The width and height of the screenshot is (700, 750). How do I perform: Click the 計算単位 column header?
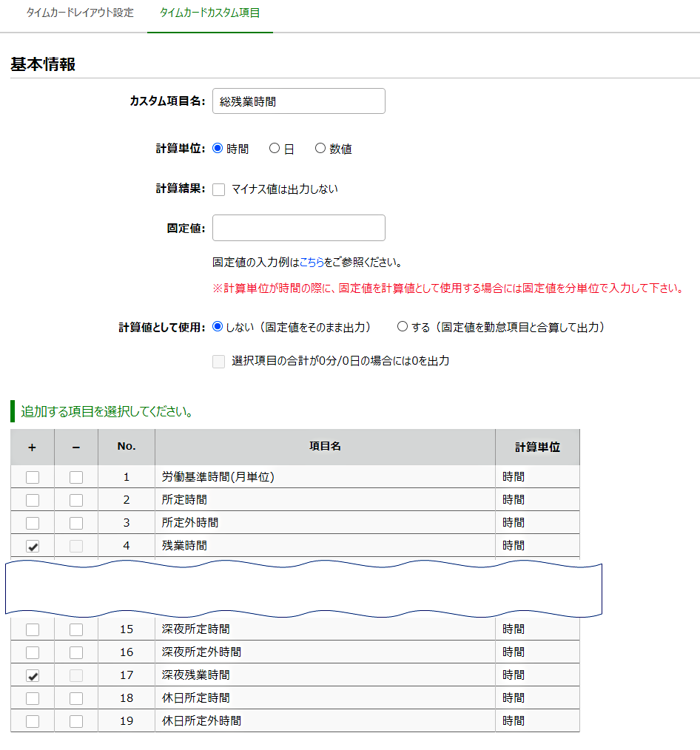point(537,447)
